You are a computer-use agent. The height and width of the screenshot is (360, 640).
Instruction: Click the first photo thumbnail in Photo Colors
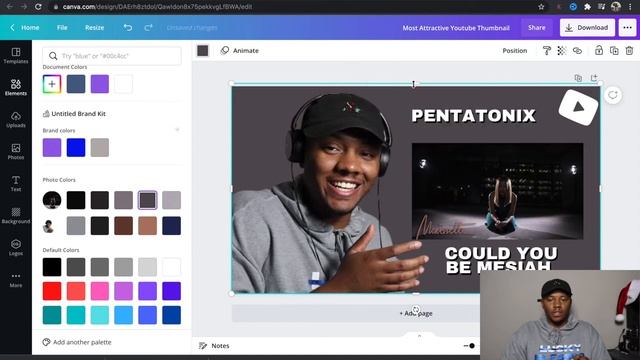pos(52,200)
